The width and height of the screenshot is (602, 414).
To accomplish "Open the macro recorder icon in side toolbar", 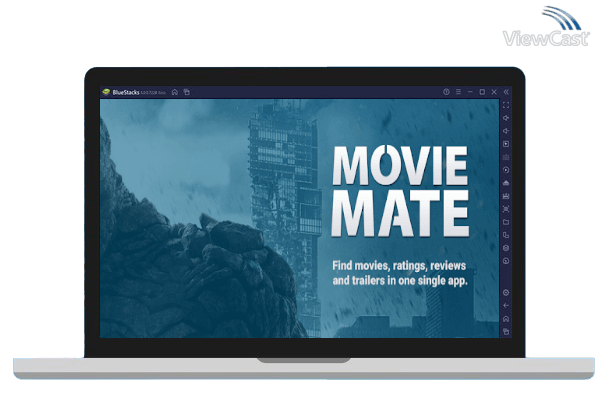I will point(506,196).
